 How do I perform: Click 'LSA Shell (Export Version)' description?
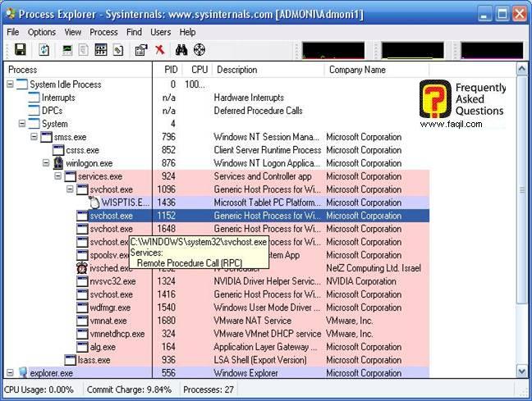260,360
